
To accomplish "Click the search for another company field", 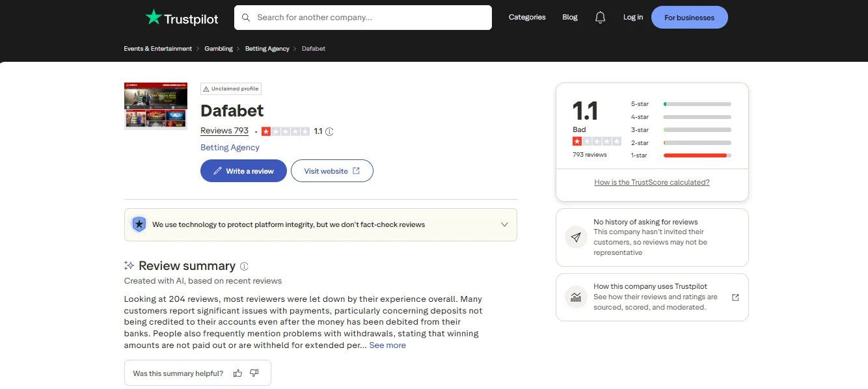I will (x=362, y=18).
